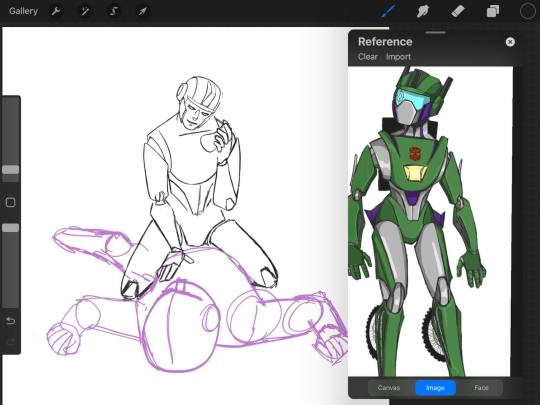This screenshot has width=540, height=405.
Task: Clear the reference image
Action: click(x=367, y=57)
